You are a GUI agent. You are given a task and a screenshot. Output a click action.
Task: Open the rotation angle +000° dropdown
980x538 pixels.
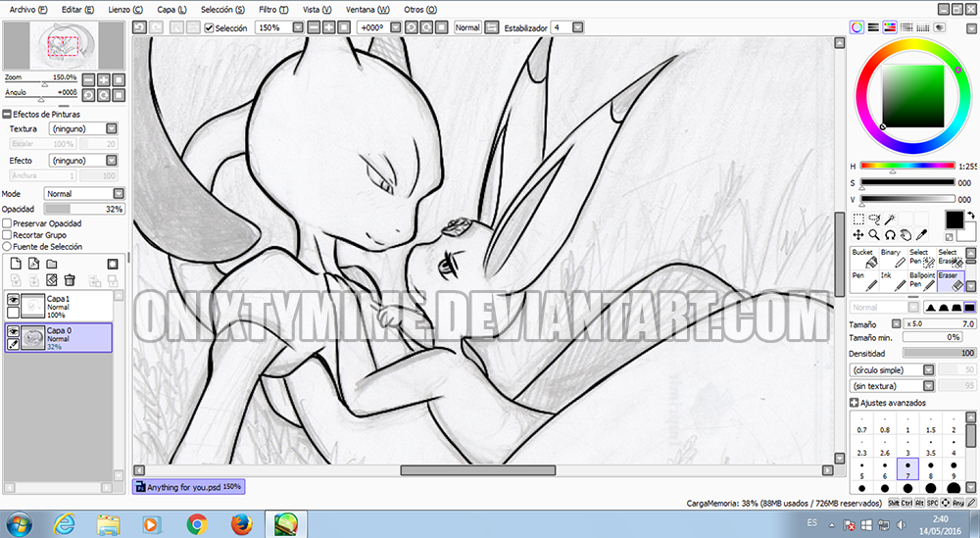click(396, 27)
